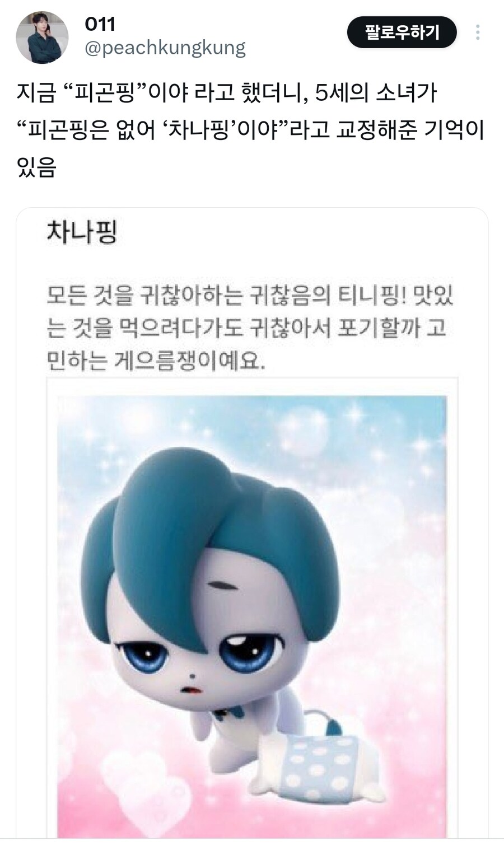Tap the 팔로우하기 follow button
This screenshot has width=504, height=855.
[x=402, y=32]
